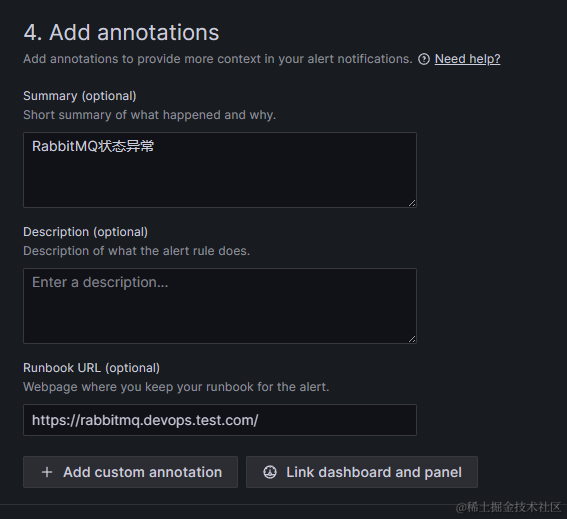Image resolution: width=567 pixels, height=519 pixels.
Task: Open the Need help? link
Action: tap(467, 59)
